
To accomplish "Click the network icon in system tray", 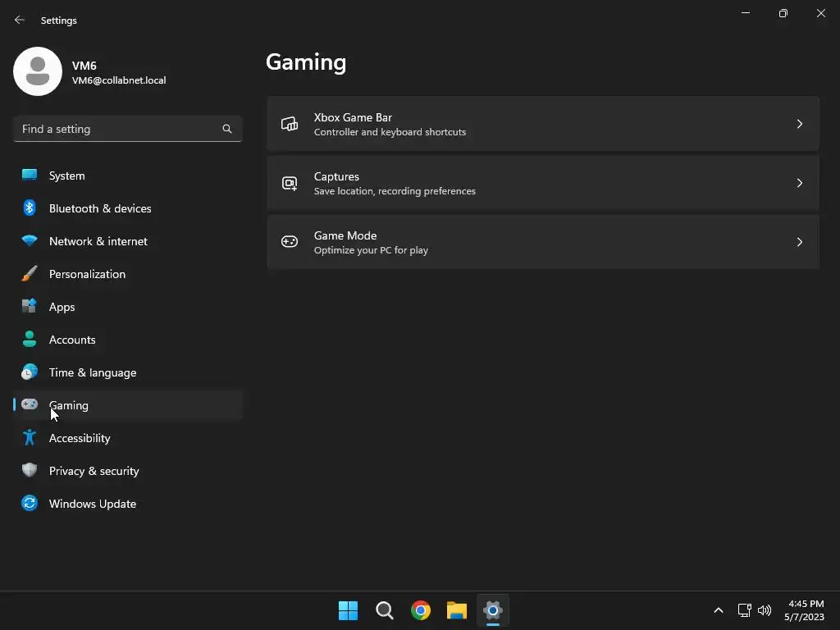I will (x=744, y=610).
